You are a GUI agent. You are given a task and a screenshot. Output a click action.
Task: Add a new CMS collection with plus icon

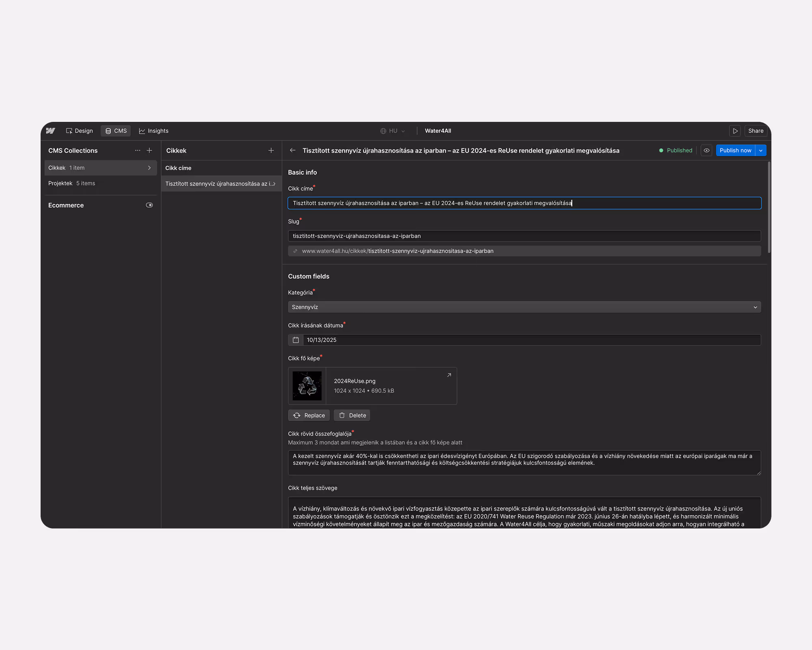click(149, 150)
